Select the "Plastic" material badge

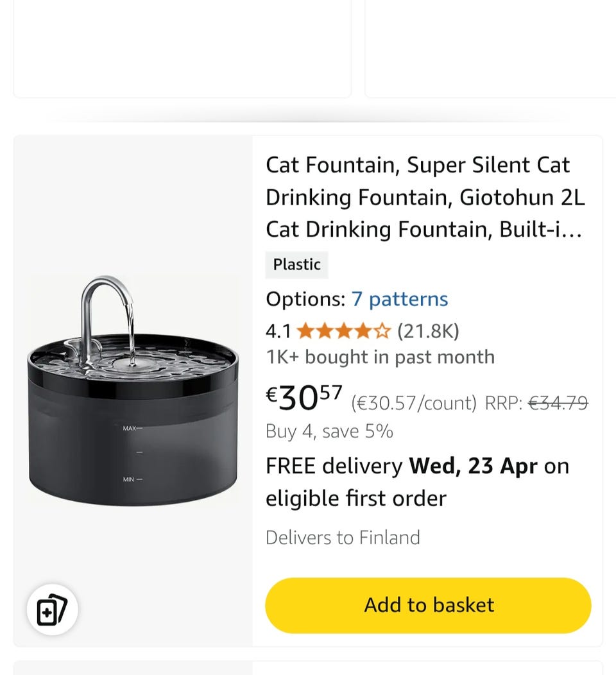[x=296, y=264]
